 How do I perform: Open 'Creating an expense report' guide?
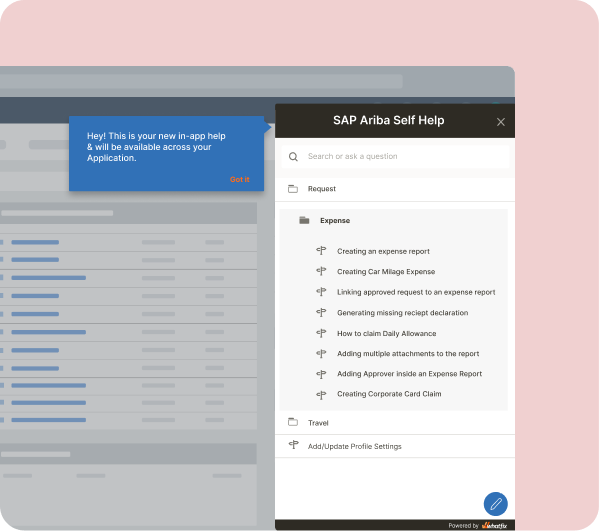[383, 251]
